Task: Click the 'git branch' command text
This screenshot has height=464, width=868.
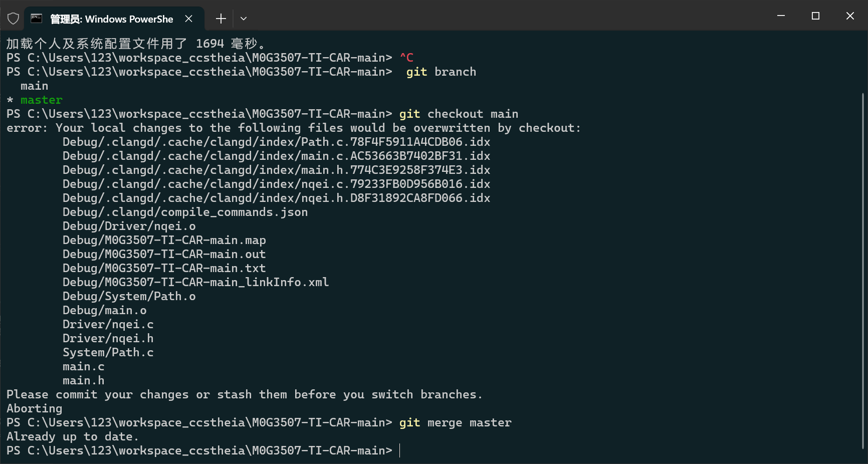Action: pos(441,72)
